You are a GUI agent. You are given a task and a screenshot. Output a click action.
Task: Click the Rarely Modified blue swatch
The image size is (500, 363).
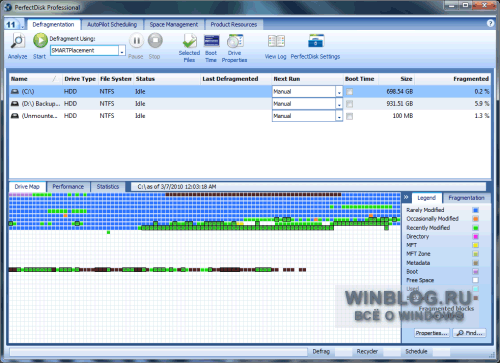point(476,210)
